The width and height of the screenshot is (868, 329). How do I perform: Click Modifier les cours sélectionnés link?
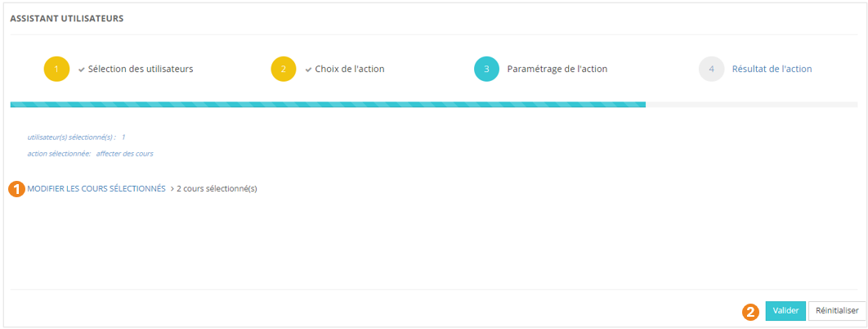[x=96, y=188]
